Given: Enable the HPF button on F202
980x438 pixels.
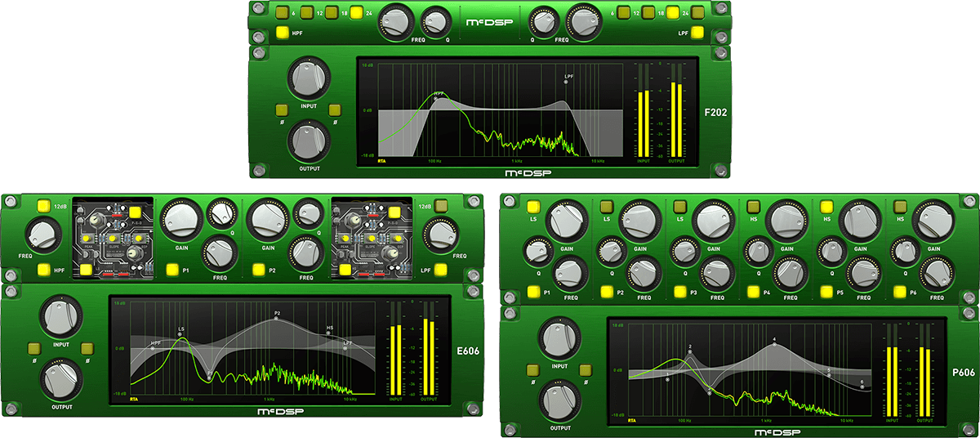Looking at the screenshot, I should [283, 34].
